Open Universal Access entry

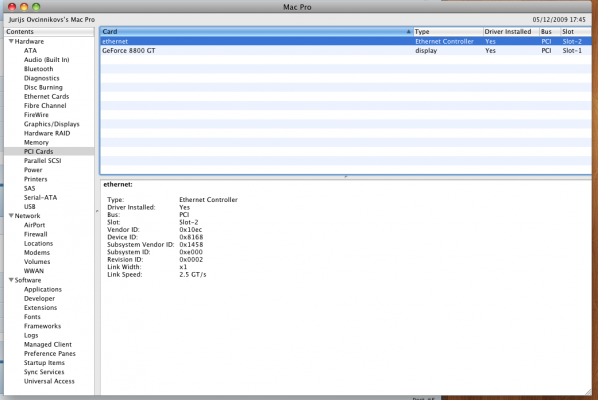click(49, 381)
